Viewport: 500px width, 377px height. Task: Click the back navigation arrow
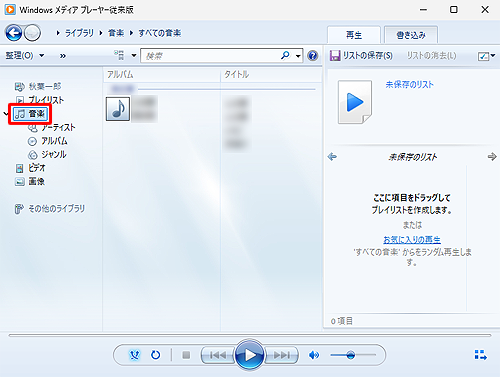[x=14, y=33]
